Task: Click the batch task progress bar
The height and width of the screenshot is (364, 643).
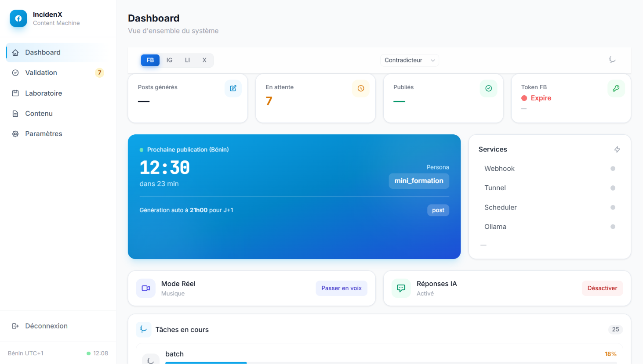Action: point(391,363)
